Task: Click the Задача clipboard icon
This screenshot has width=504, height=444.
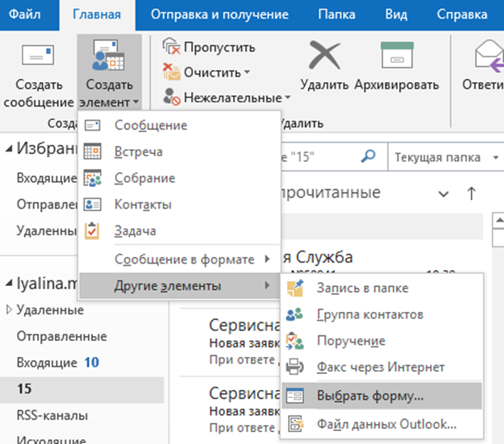Action: 92,230
